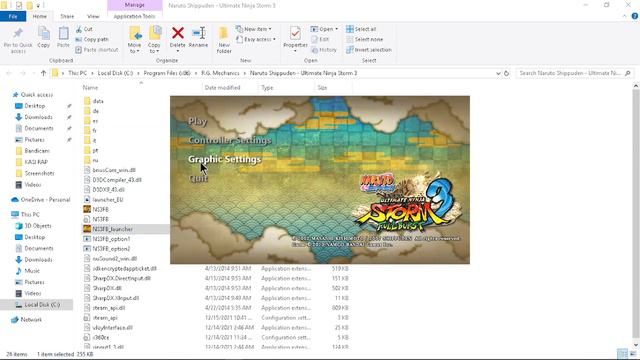Viewport: 640px width, 360px height.
Task: Collapse the ribbon using chevron arrow
Action: point(624,16)
